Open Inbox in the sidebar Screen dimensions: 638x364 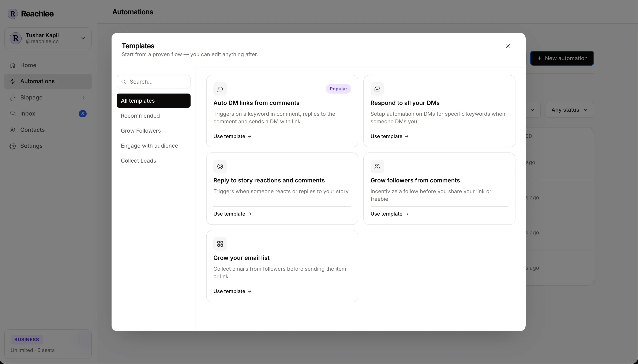[x=48, y=114]
